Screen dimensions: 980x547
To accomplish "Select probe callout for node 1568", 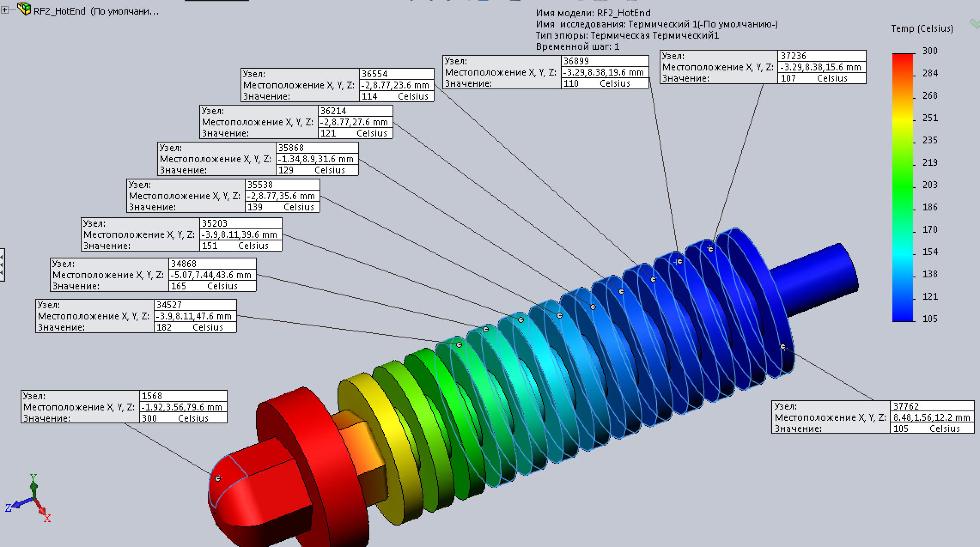I will [x=124, y=407].
